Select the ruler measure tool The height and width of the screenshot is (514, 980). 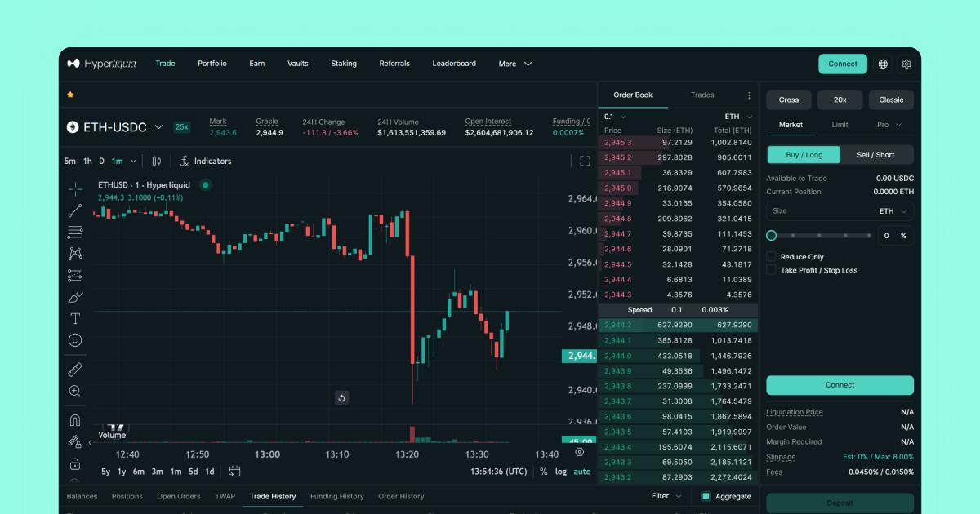click(x=75, y=370)
